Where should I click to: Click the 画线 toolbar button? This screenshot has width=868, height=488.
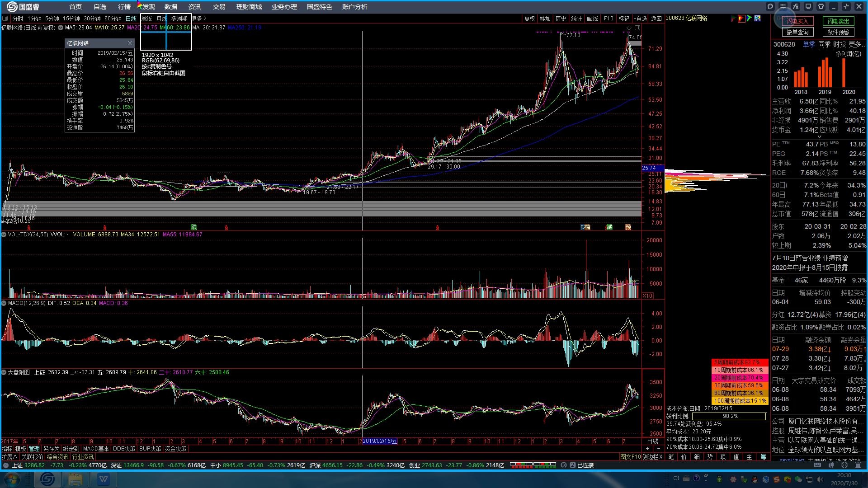click(x=592, y=19)
